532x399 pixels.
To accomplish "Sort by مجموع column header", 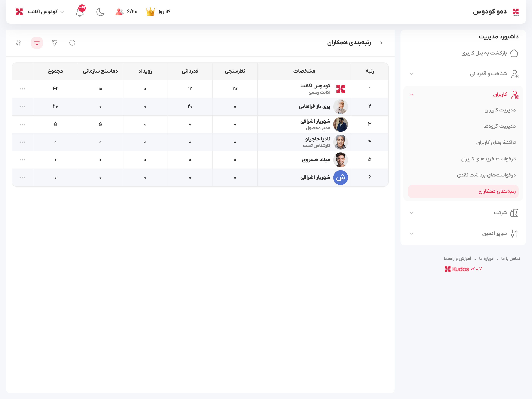I will (x=55, y=71).
